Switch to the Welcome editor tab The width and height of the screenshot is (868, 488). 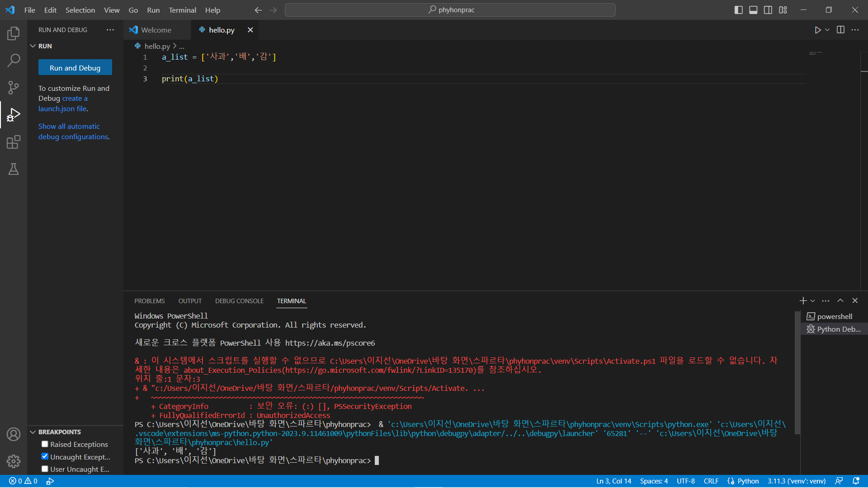(x=156, y=30)
